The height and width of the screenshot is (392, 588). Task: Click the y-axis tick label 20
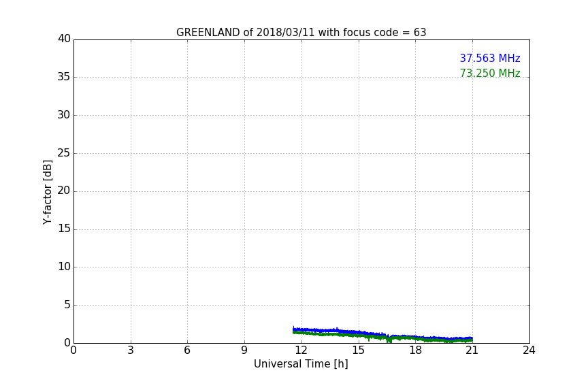[64, 191]
